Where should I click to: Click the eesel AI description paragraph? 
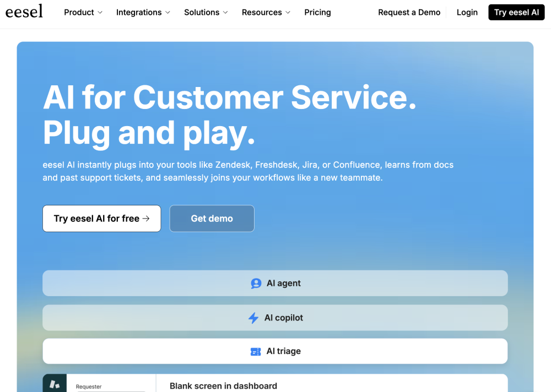(248, 171)
